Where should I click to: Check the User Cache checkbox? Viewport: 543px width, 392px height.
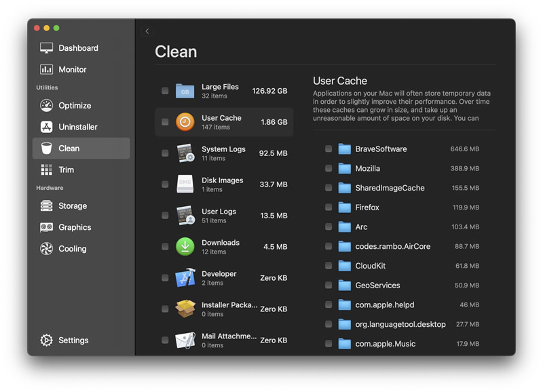pos(165,122)
